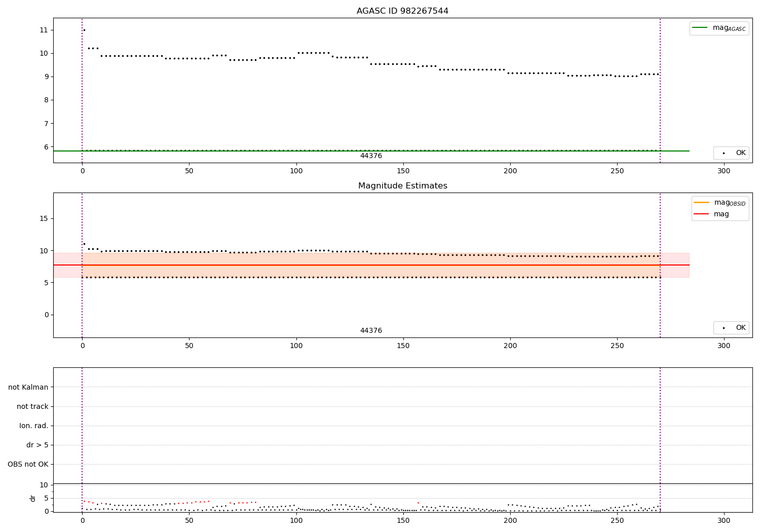The image size is (760, 532).
Task: Click x-tick '150' under Magnitude Estimates plot
Action: click(403, 346)
